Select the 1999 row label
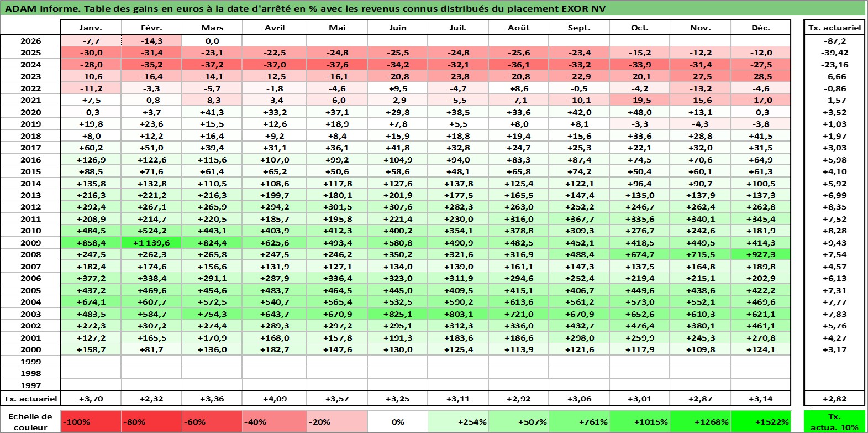This screenshot has width=868, height=433. click(30, 362)
